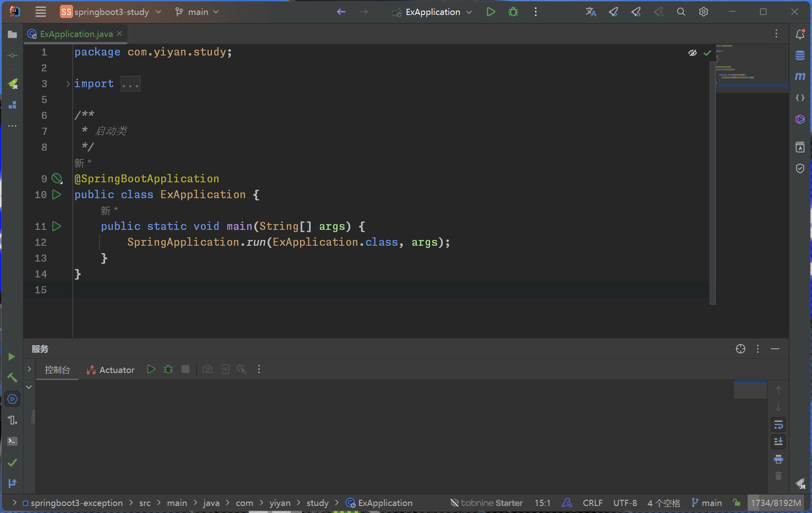The image size is (812, 513).
Task: Open the JRebel panel in left sidebar
Action: point(12,84)
